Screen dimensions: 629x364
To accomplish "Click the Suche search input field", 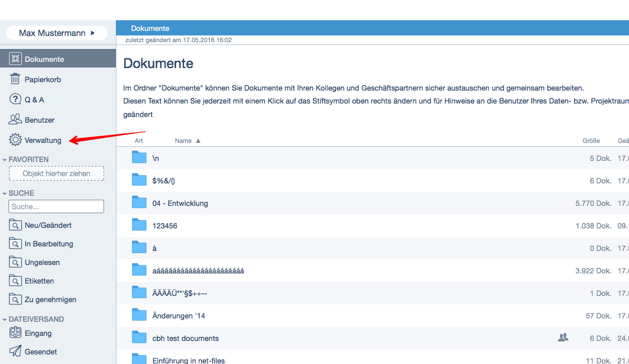I will [x=56, y=206].
